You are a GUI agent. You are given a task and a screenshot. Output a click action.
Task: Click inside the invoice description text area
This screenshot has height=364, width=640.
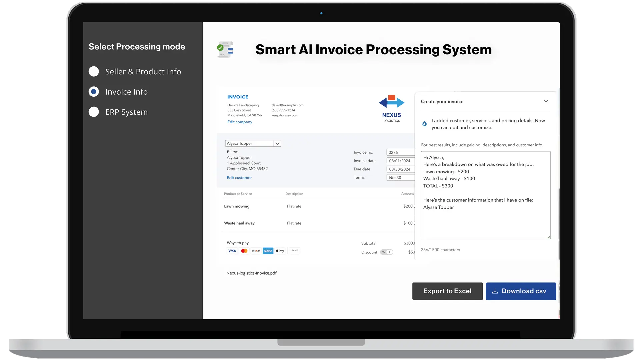486,195
